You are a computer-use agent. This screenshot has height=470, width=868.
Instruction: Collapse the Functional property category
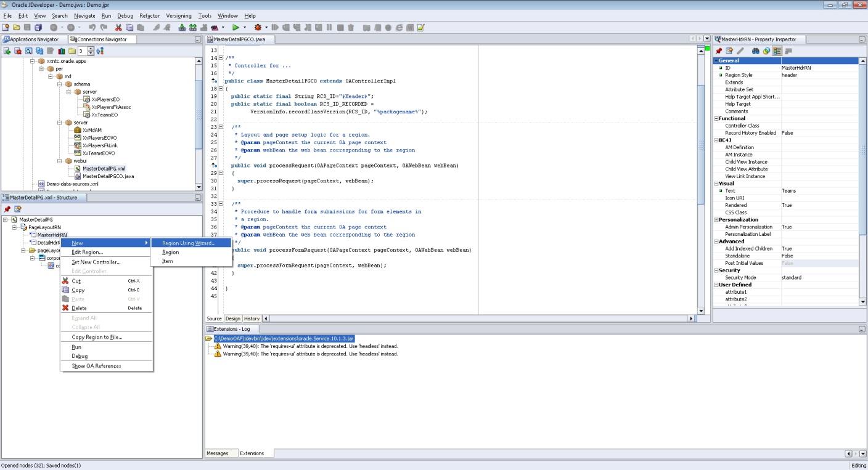click(716, 118)
